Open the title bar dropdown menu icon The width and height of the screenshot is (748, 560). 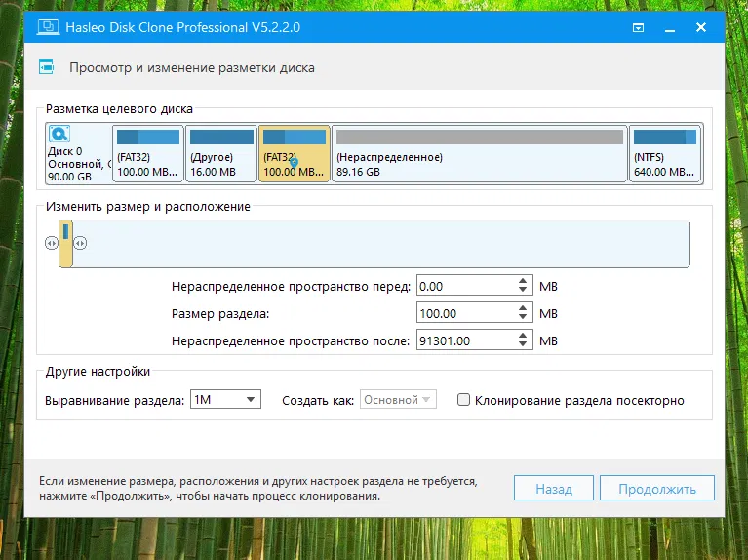pyautogui.click(x=638, y=27)
